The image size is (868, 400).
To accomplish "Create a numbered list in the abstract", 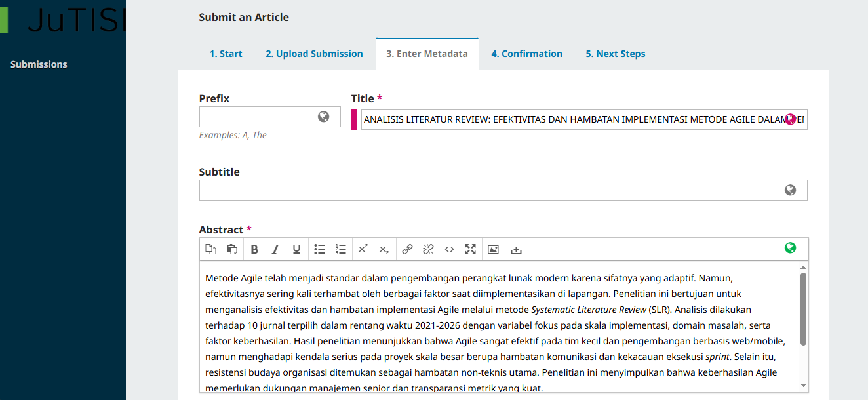I will click(340, 249).
